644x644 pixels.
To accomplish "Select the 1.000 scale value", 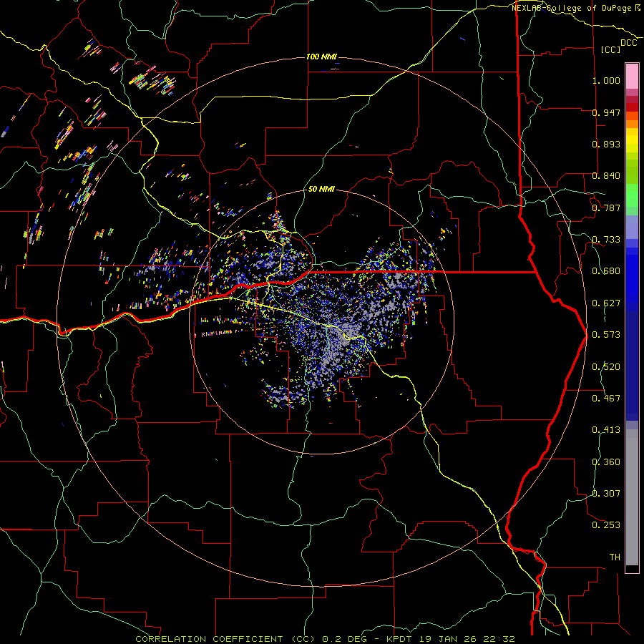I will coord(606,80).
